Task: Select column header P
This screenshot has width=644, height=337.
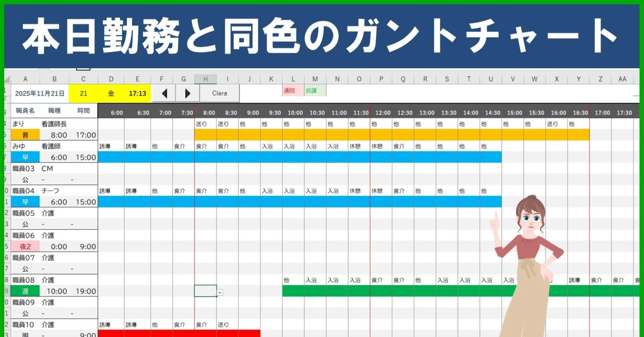Action: point(381,79)
